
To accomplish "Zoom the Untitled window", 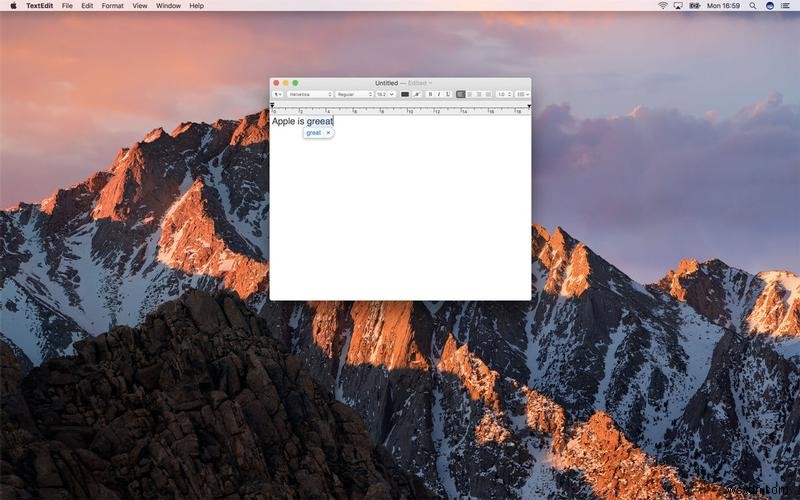I will tap(295, 83).
